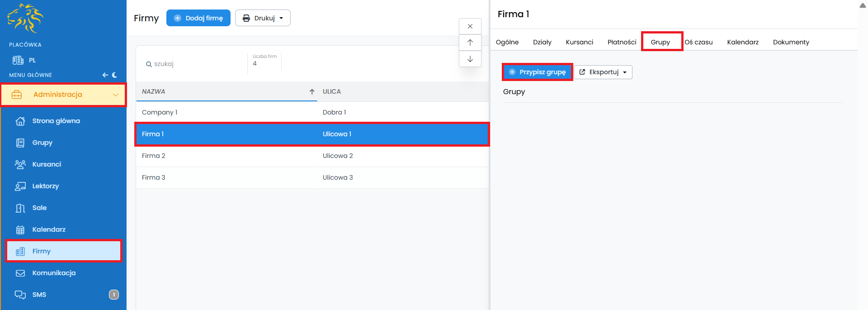Open Strona główna from the sidebar
868x310 pixels.
56,121
